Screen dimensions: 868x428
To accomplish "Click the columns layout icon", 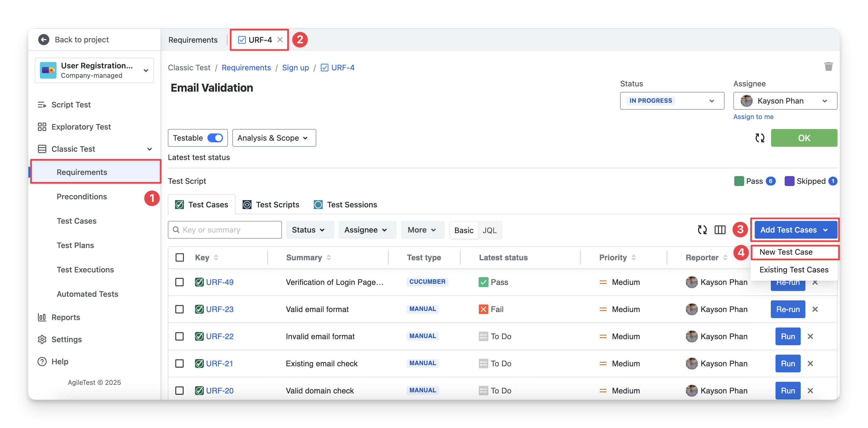I will tap(720, 230).
